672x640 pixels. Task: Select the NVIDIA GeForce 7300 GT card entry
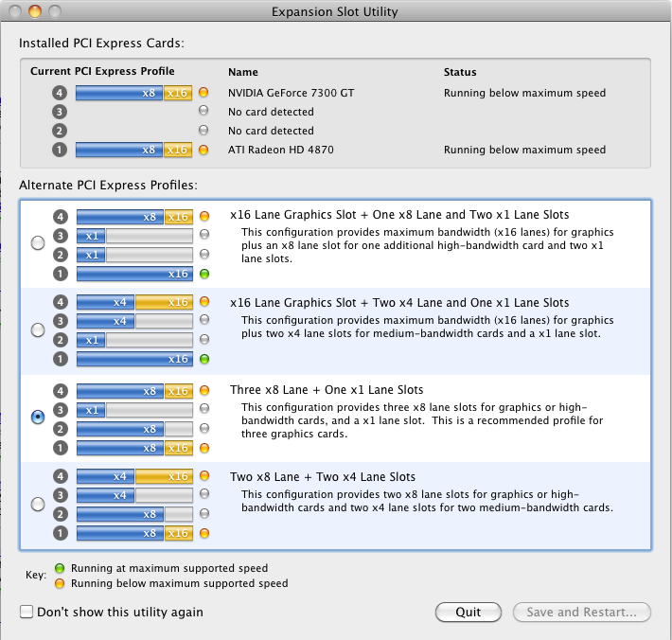[x=291, y=93]
